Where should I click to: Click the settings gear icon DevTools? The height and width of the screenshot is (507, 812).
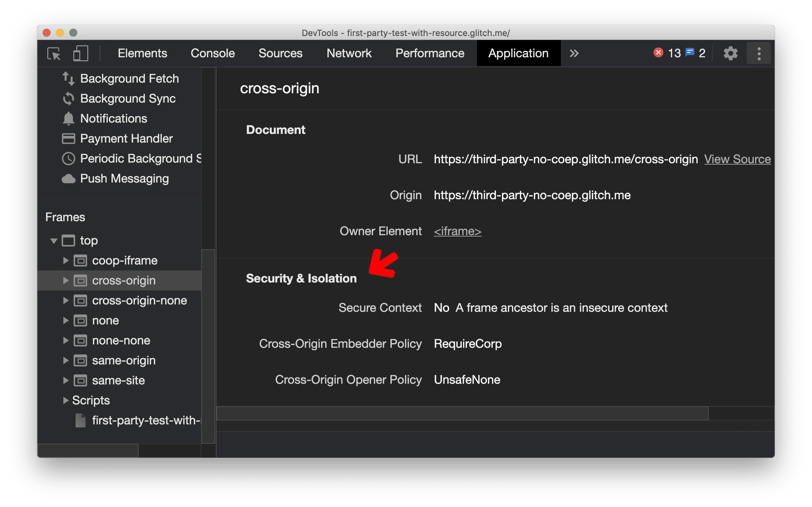(x=730, y=54)
